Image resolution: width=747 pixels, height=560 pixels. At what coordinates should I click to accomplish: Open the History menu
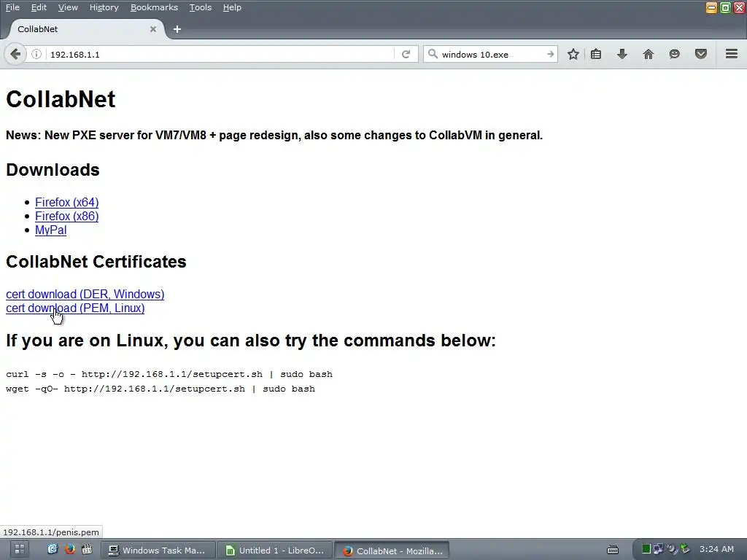pos(104,7)
